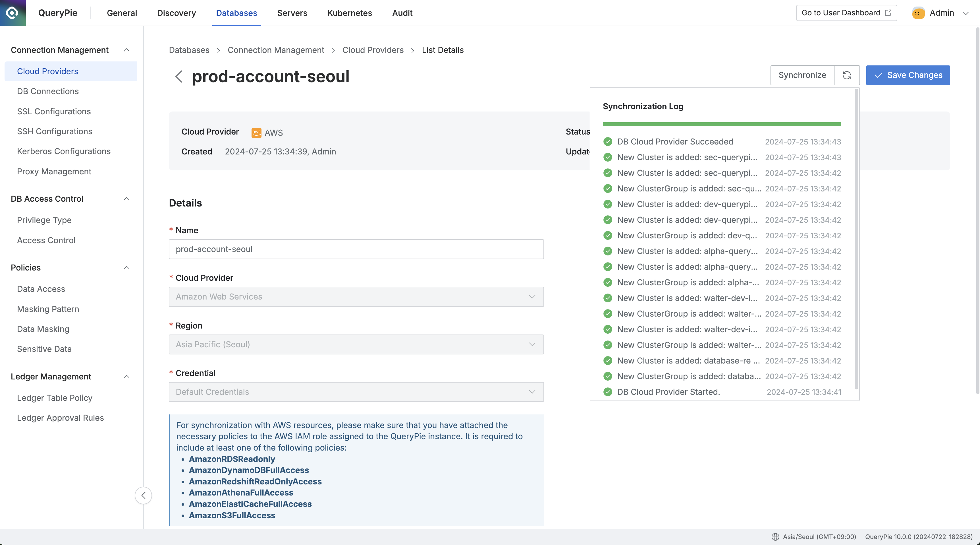Image resolution: width=980 pixels, height=545 pixels.
Task: Click the QueryPie logo icon
Action: (13, 13)
